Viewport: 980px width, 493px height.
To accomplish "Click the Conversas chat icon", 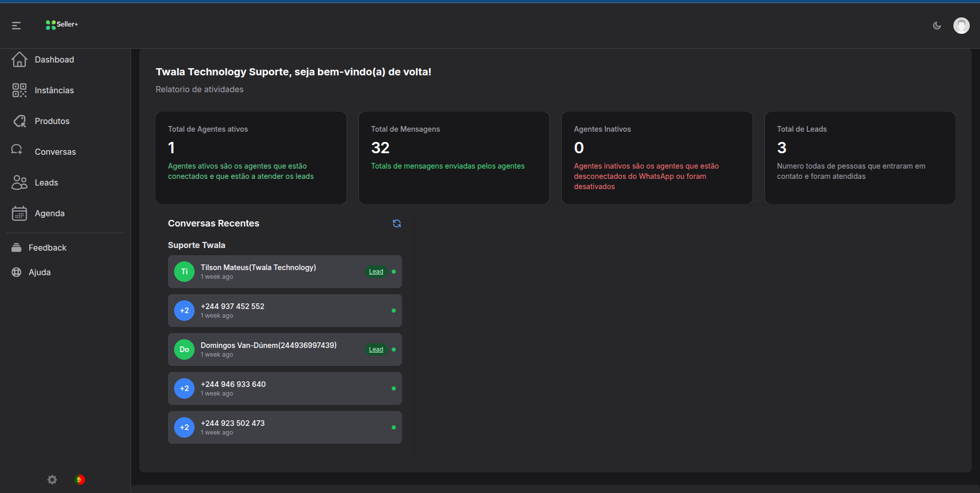I will [x=17, y=149].
